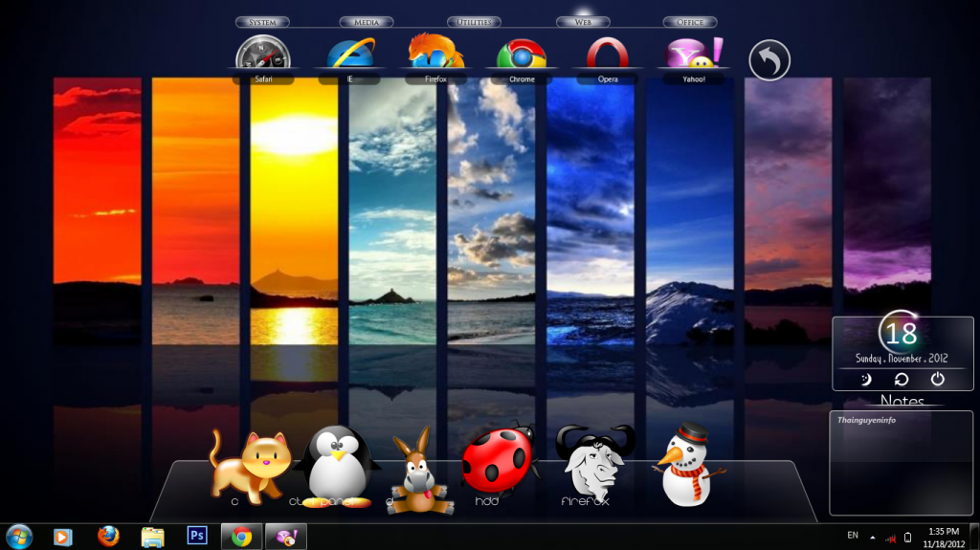Click the muted volume tray icon
The height and width of the screenshot is (550, 980).
point(891,539)
